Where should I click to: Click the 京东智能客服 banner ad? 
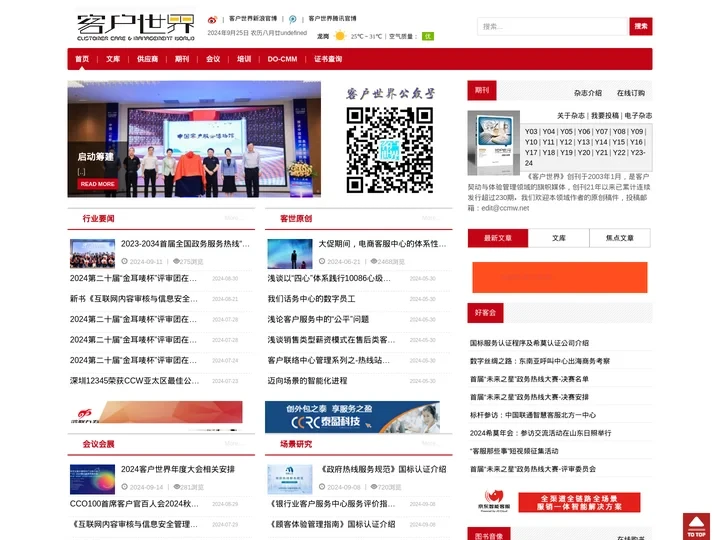pos(560,502)
